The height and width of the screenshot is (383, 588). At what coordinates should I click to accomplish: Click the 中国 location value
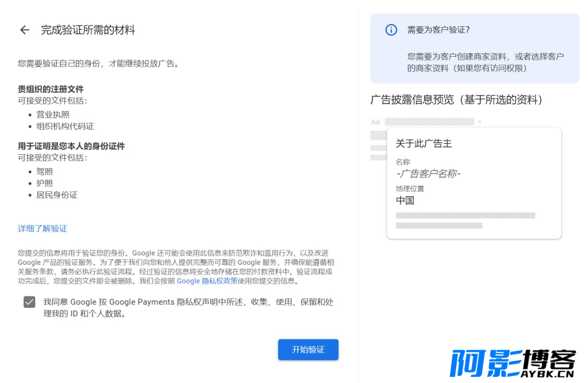pos(405,200)
